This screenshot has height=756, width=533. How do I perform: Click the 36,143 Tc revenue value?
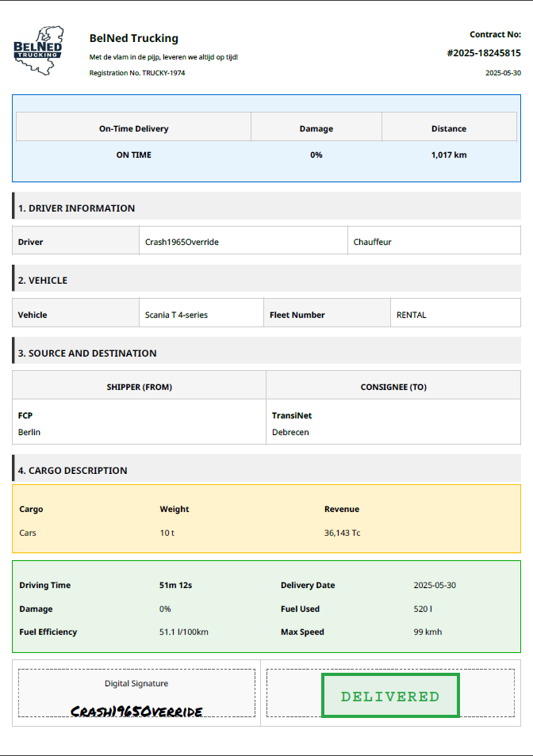pyautogui.click(x=342, y=533)
